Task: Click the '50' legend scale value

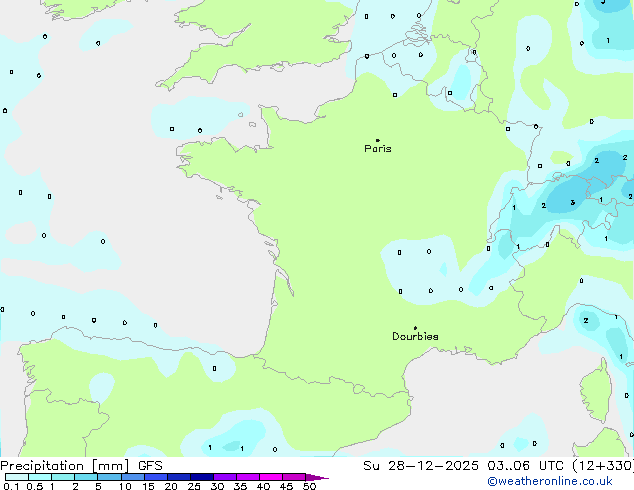Action: tap(309, 486)
